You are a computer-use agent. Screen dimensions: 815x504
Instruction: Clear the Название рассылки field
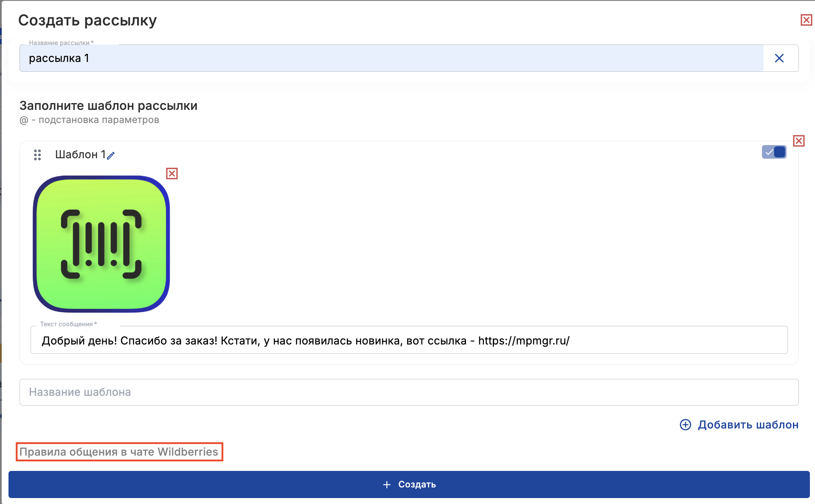click(x=779, y=58)
